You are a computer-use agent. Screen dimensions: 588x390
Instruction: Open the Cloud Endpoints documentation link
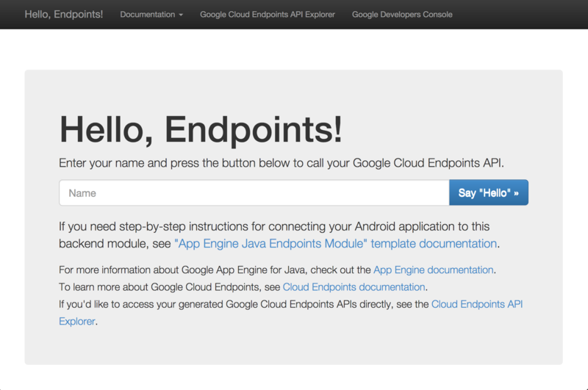354,287
